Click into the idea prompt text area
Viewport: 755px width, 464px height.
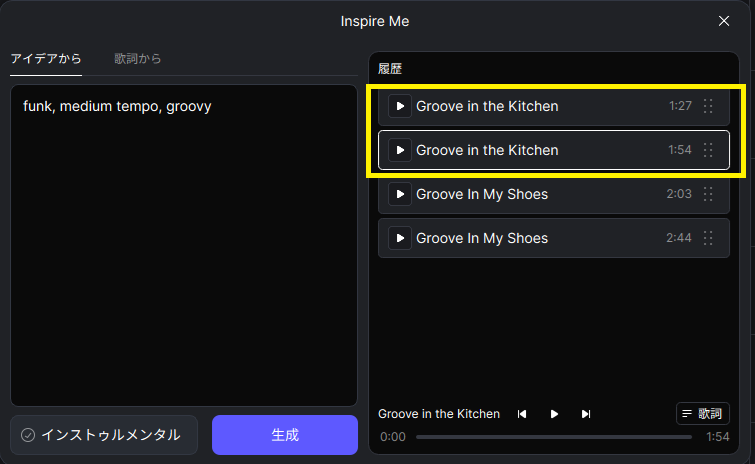pyautogui.click(x=184, y=250)
